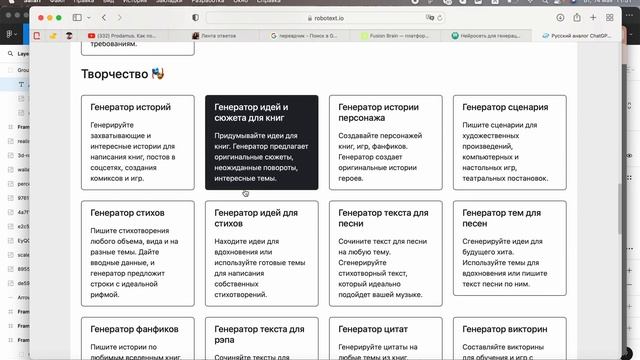
Task: Open the Генератор стихов card
Action: (138, 253)
